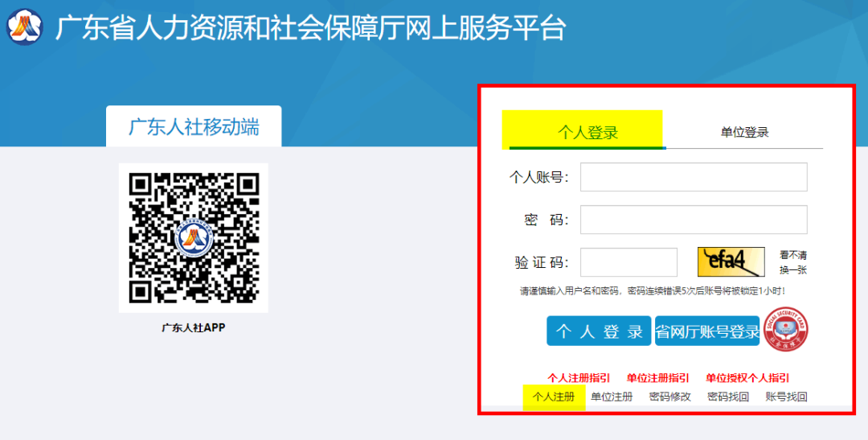Viewport: 868px width, 440px height.
Task: Open the 个人注册指引 link
Action: tap(579, 378)
